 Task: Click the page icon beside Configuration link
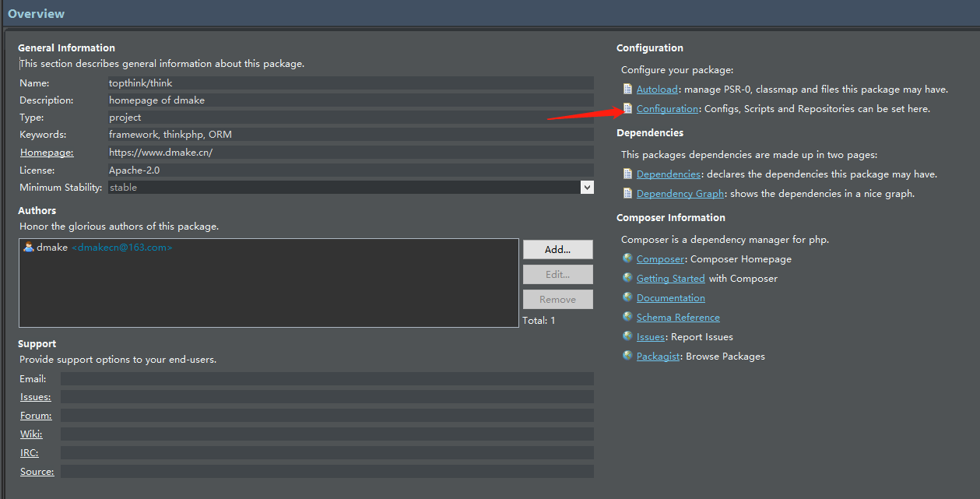pos(627,109)
